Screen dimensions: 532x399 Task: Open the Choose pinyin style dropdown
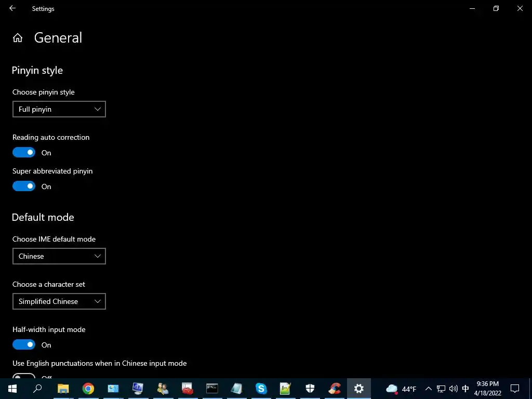(59, 109)
